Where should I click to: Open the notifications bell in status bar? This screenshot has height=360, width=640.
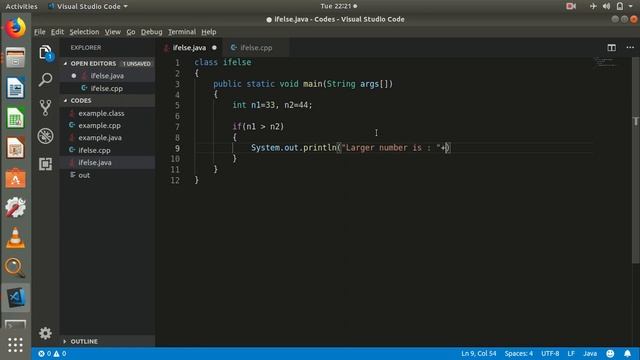[627, 353]
